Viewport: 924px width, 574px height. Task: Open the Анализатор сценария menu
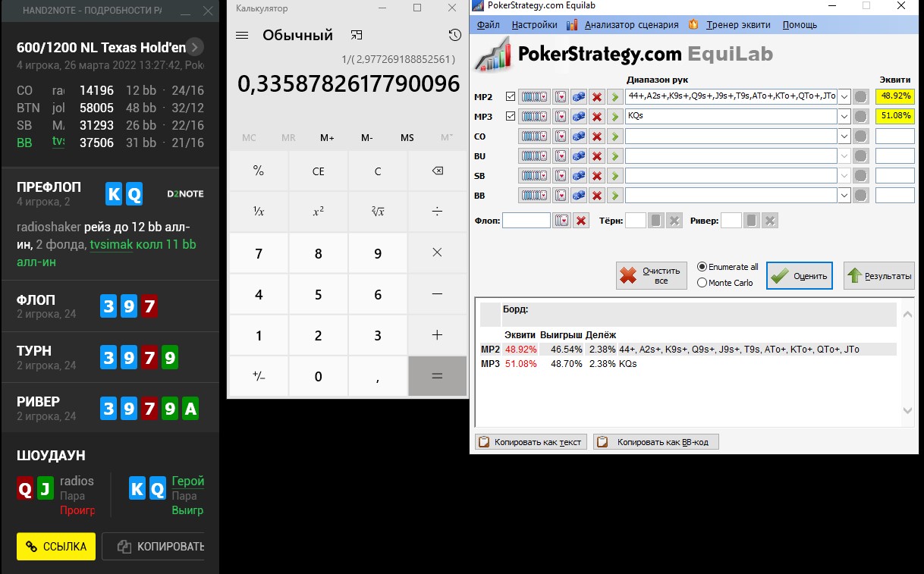click(632, 24)
